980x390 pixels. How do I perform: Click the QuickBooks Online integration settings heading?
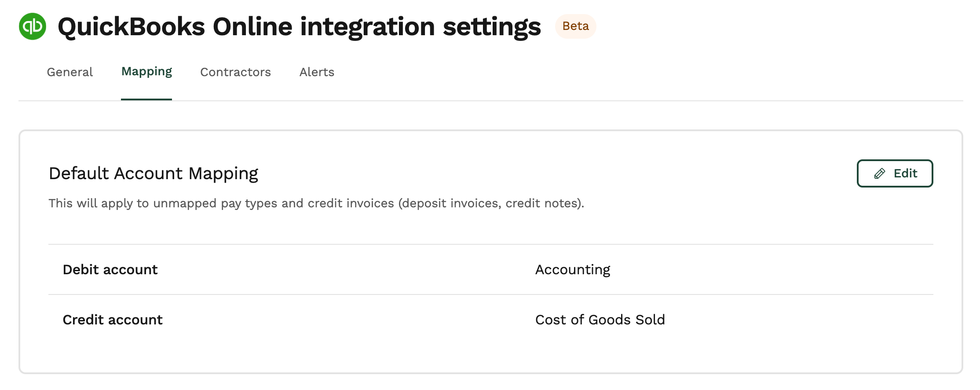(x=299, y=26)
